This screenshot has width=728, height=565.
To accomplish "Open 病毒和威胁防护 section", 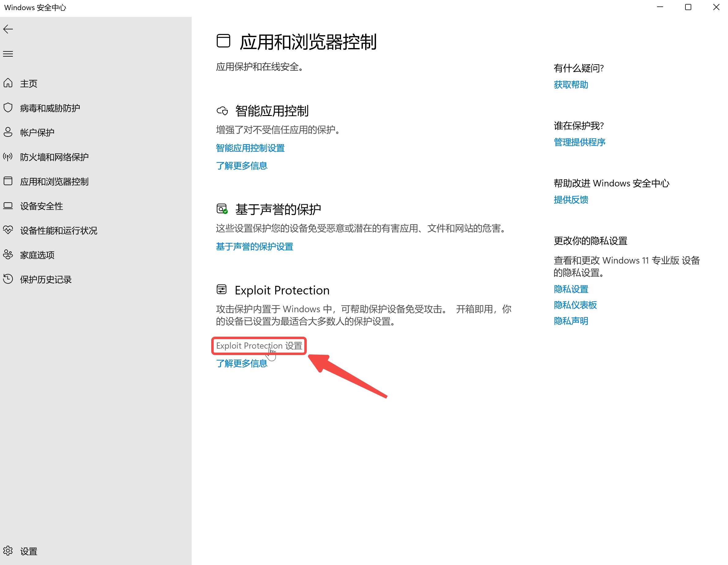I will point(50,108).
